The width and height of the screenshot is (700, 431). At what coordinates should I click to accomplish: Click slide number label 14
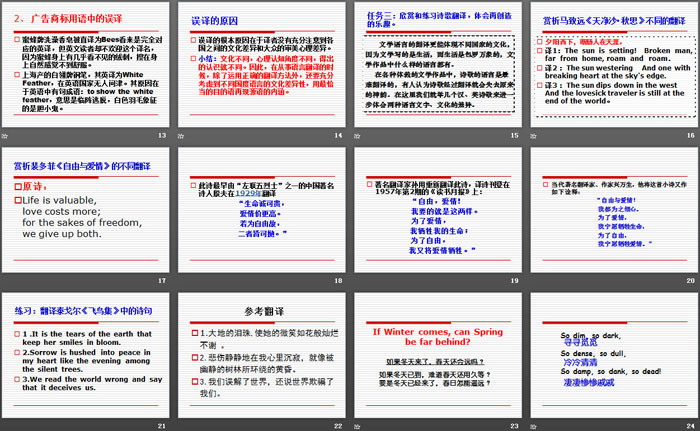[338, 135]
